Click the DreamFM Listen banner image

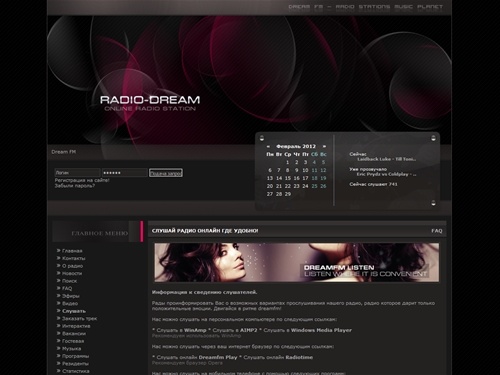pos(297,262)
